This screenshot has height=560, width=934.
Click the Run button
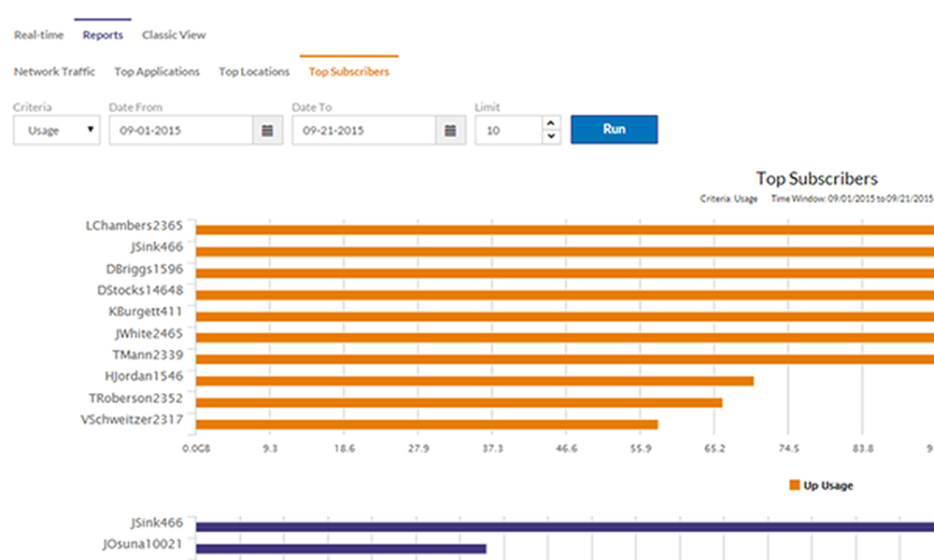pos(614,129)
